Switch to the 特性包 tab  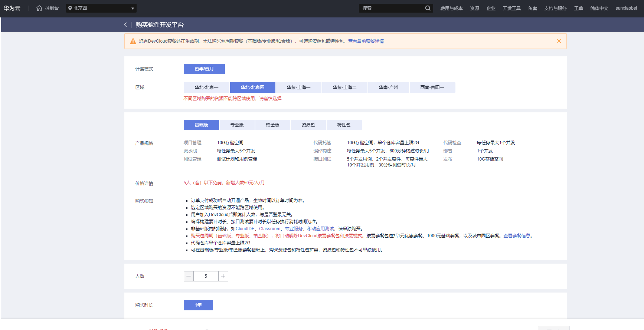(344, 125)
